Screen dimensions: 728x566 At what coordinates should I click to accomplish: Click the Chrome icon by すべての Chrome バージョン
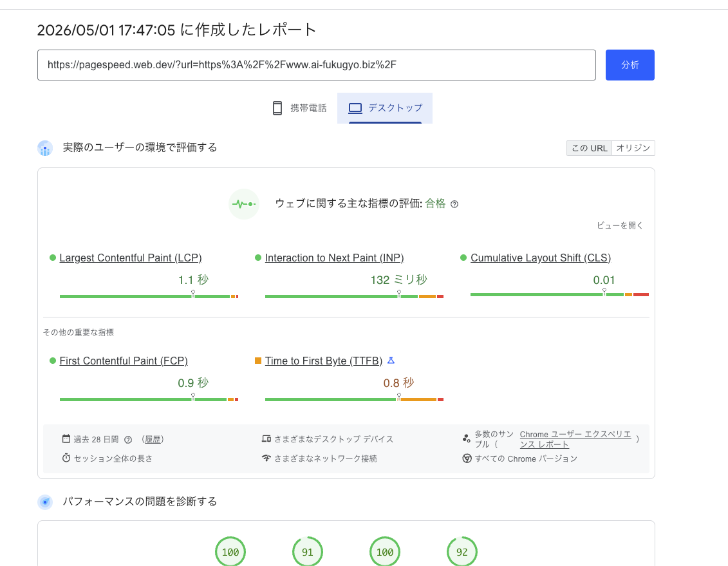467,458
